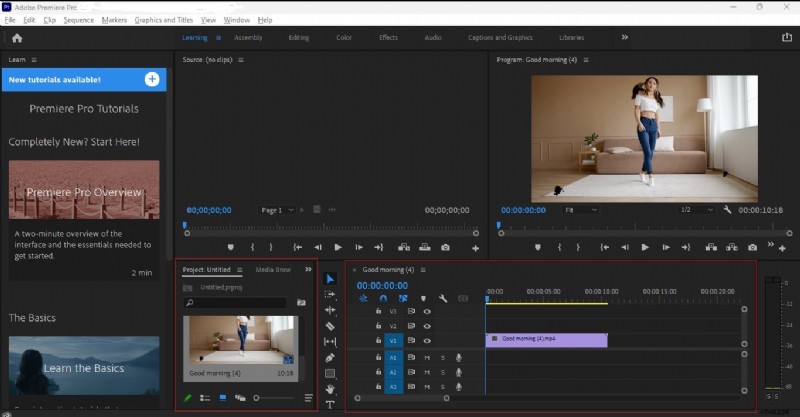Open Program monitor panel menu
This screenshot has width=800, height=417.
click(586, 60)
